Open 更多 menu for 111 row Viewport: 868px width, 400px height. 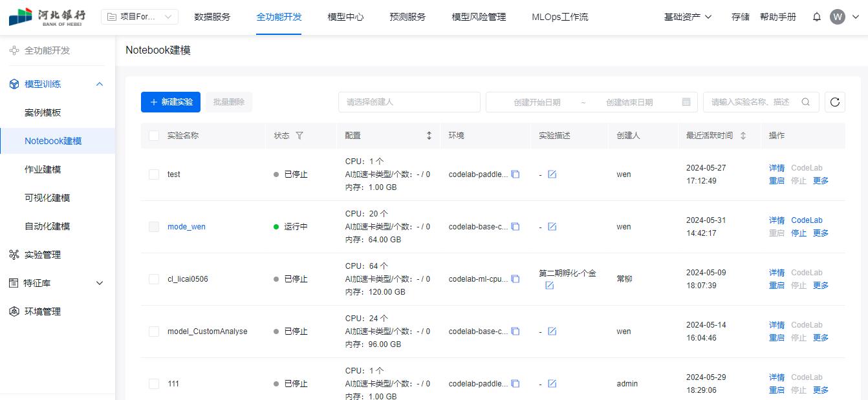(821, 390)
